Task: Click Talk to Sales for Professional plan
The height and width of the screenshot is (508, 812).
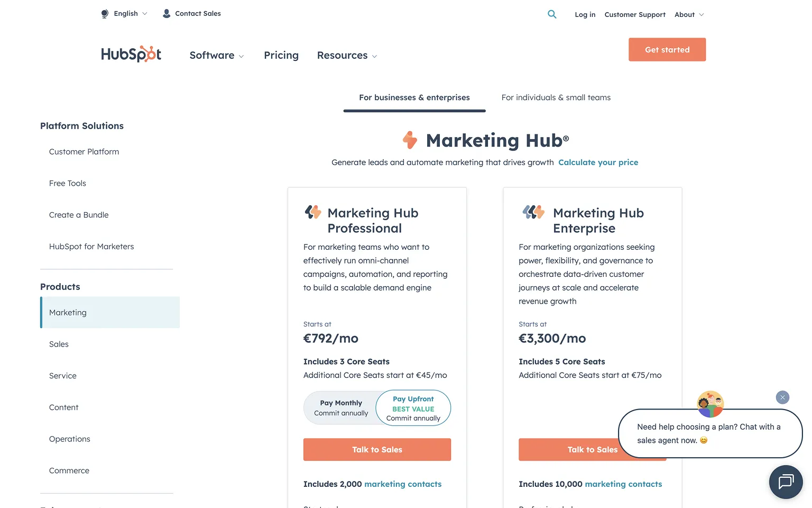Action: coord(377,450)
